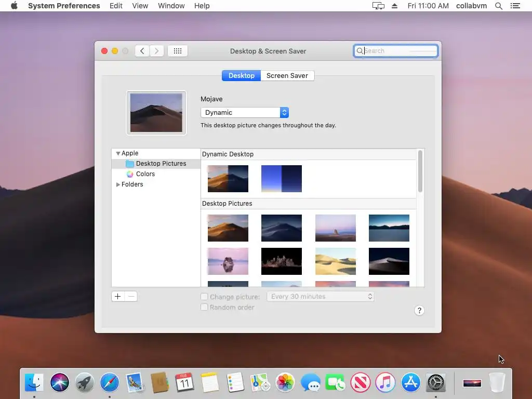The height and width of the screenshot is (399, 532).
Task: Open Contacts book icon in Dock
Action: [160, 382]
